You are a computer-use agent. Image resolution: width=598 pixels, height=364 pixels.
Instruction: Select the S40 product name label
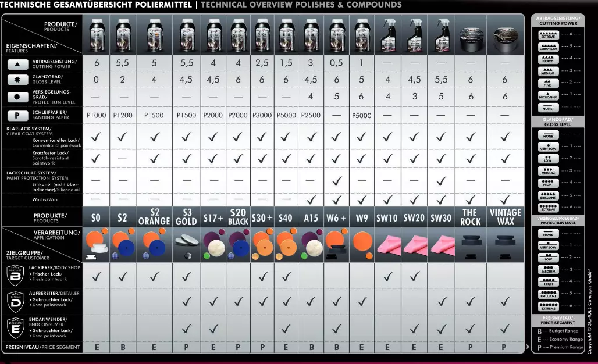point(286,217)
